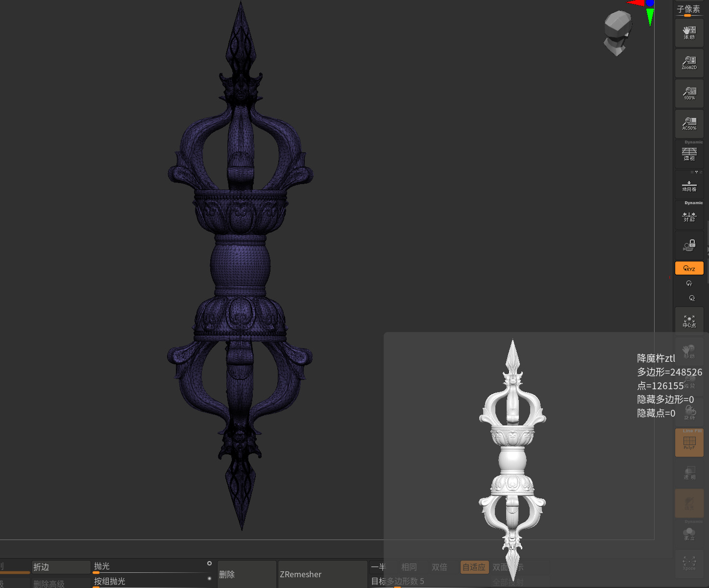The width and height of the screenshot is (709, 588).
Task: Click the 降魔杵 model preview thumbnail
Action: pyautogui.click(x=513, y=459)
